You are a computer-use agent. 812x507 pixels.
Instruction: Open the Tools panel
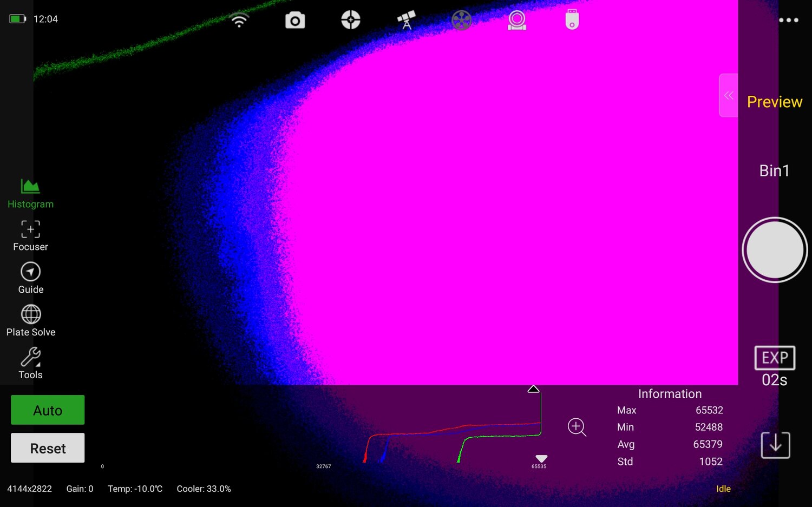click(30, 363)
